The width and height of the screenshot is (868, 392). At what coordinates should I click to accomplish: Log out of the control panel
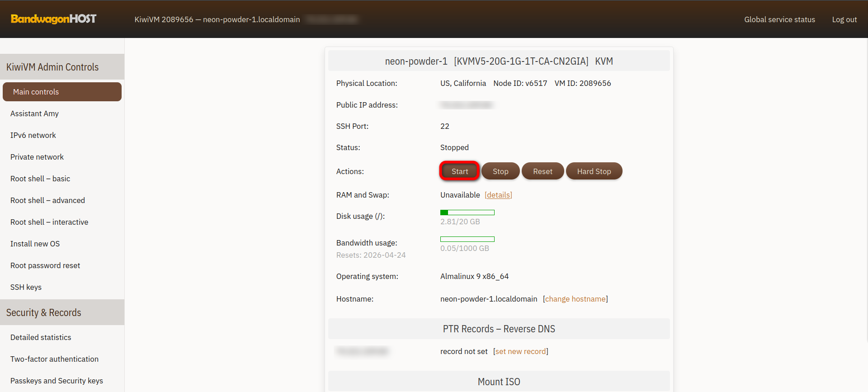point(844,19)
